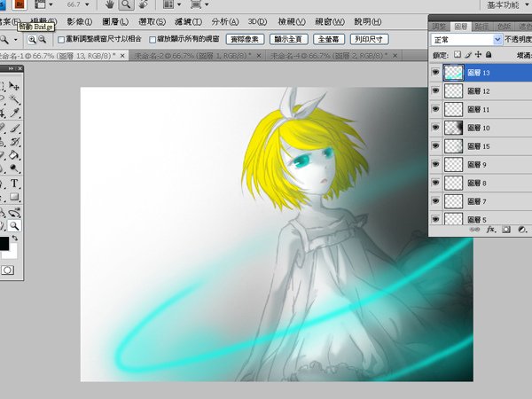Image resolution: width=532 pixels, height=399 pixels.
Task: Launch Bridge with the Br icon
Action: (20, 4)
